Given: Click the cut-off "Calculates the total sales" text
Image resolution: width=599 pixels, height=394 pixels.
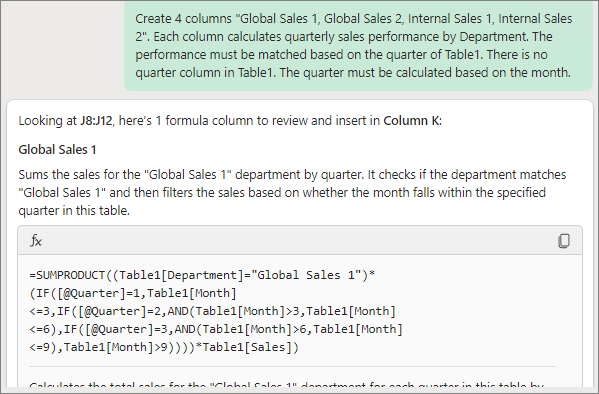Looking at the screenshot, I should [287, 386].
